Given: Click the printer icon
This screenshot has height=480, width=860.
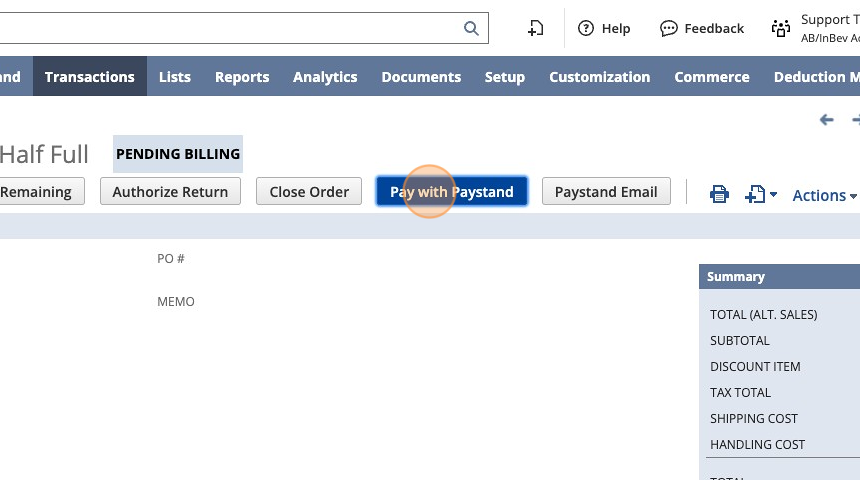Looking at the screenshot, I should click(719, 194).
